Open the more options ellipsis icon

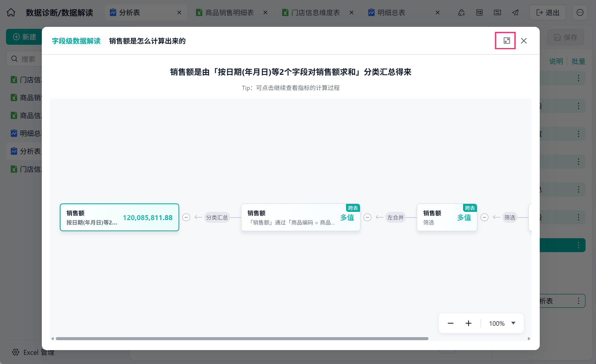(580, 12)
